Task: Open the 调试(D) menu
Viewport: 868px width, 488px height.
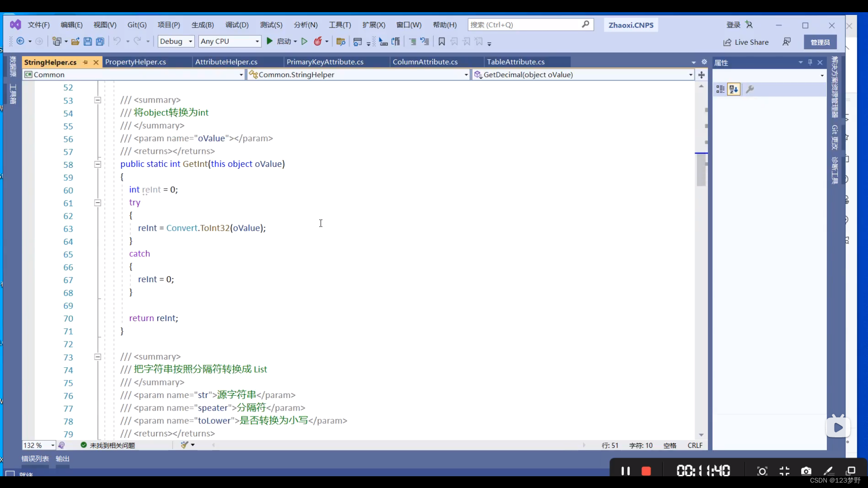Action: (237, 25)
